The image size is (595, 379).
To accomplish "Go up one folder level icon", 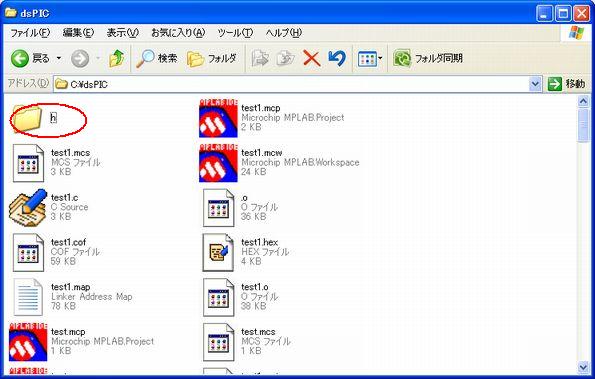I will (x=117, y=58).
